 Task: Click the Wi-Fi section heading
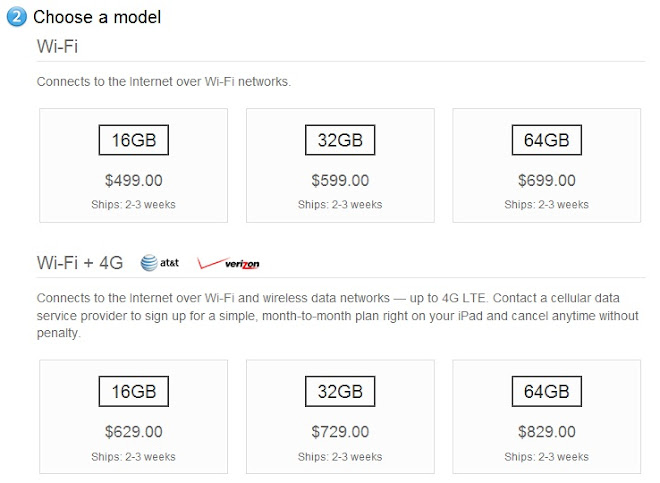59,46
